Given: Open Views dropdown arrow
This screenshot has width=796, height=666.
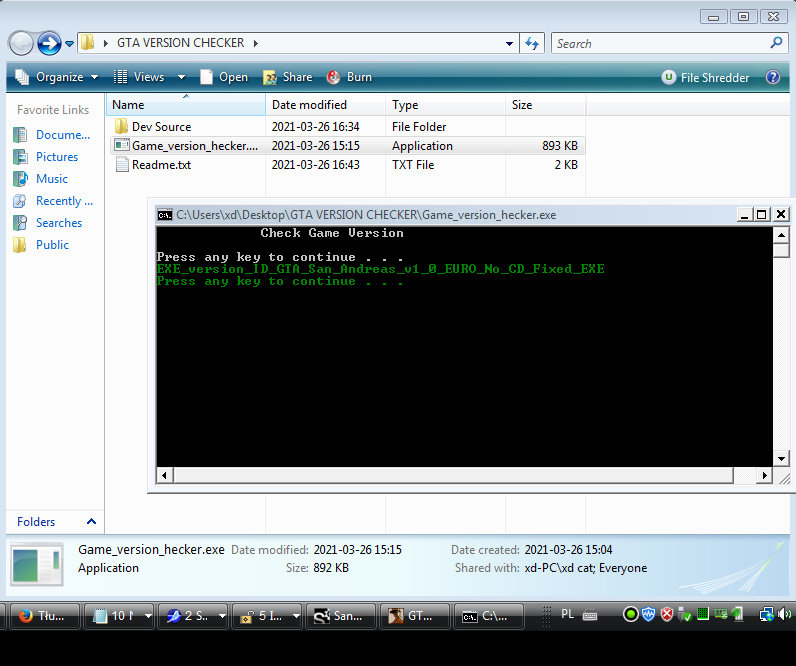Looking at the screenshot, I should click(181, 77).
